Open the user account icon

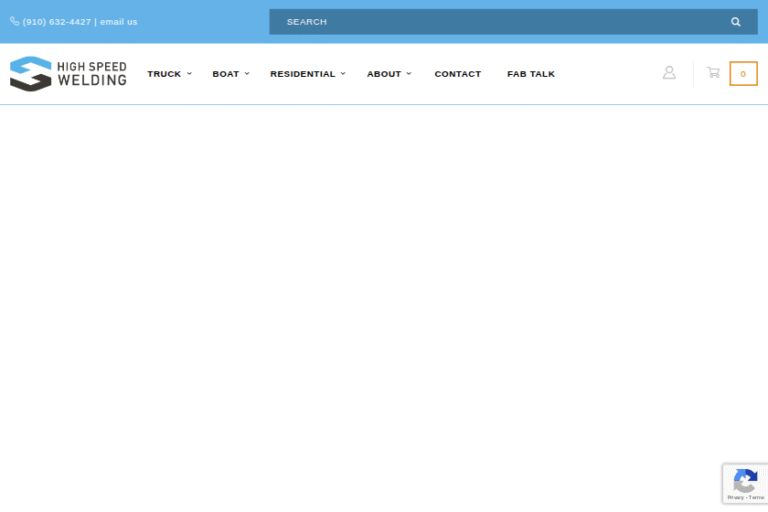click(669, 73)
